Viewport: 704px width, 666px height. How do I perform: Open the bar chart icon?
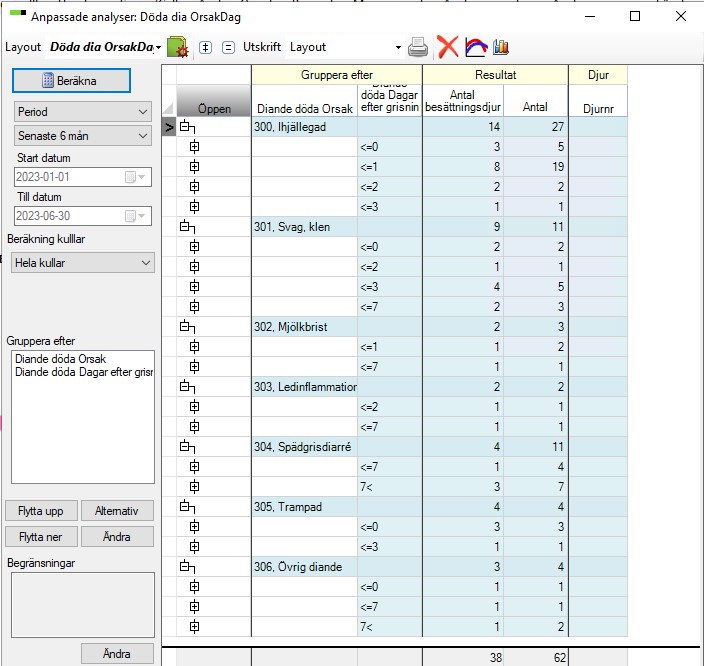pos(501,47)
